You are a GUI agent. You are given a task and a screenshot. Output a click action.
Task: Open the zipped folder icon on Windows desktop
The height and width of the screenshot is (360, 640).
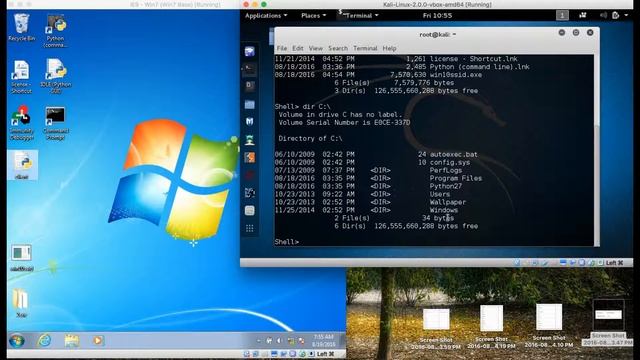(21, 303)
